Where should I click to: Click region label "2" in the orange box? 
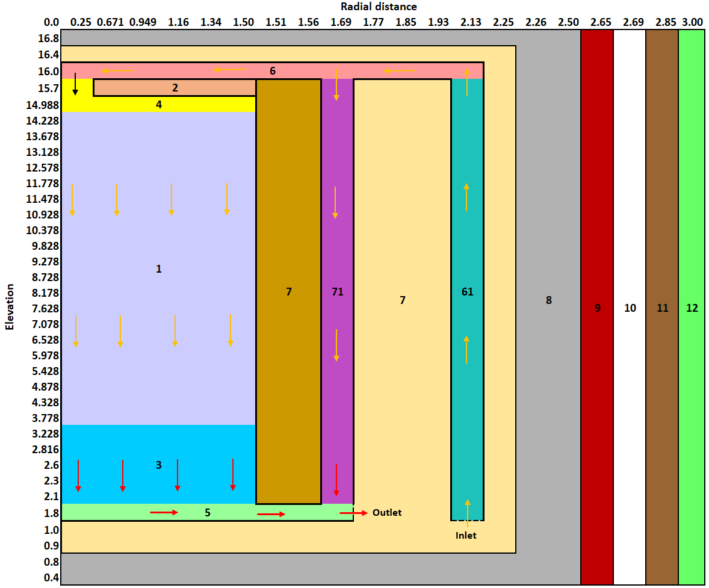pyautogui.click(x=175, y=88)
